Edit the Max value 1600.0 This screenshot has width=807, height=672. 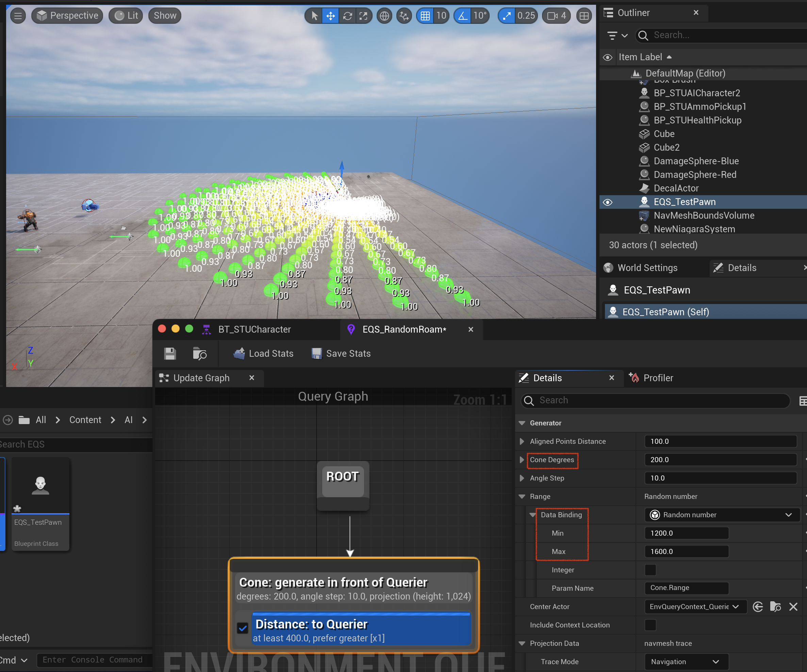click(x=686, y=552)
